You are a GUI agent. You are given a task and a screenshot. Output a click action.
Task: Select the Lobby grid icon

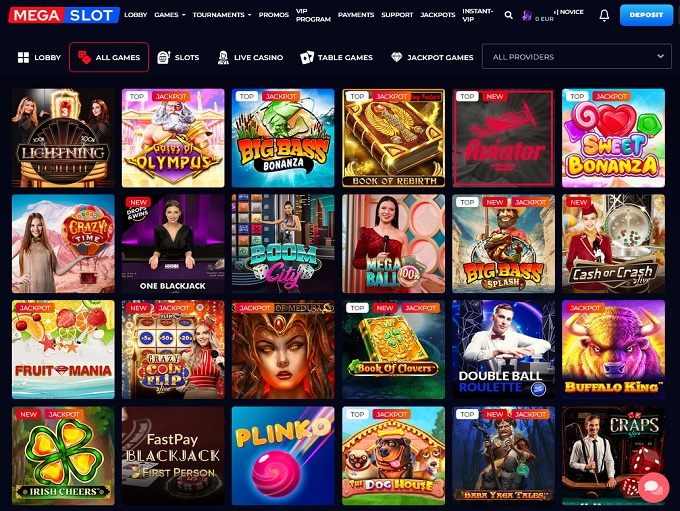23,57
